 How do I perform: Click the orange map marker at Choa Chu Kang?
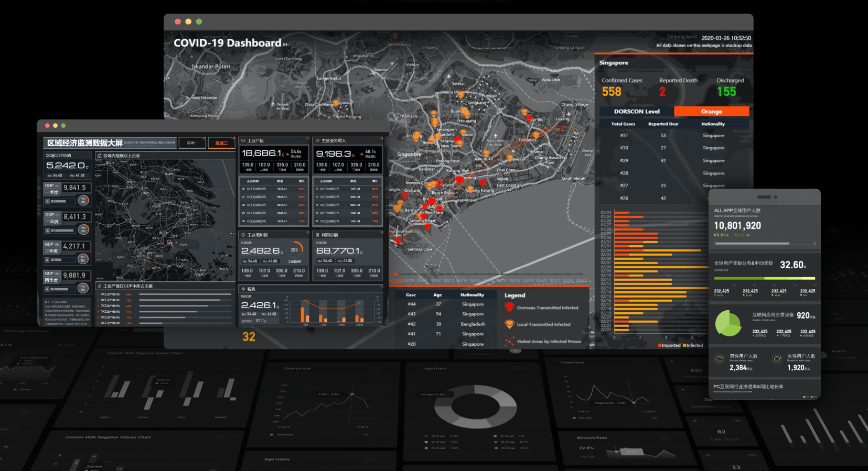pyautogui.click(x=336, y=103)
